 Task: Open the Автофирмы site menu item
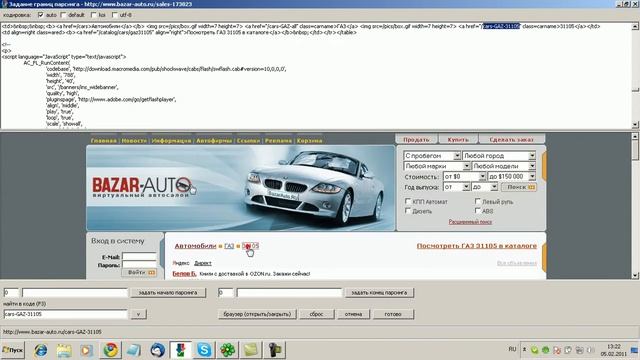click(x=214, y=140)
